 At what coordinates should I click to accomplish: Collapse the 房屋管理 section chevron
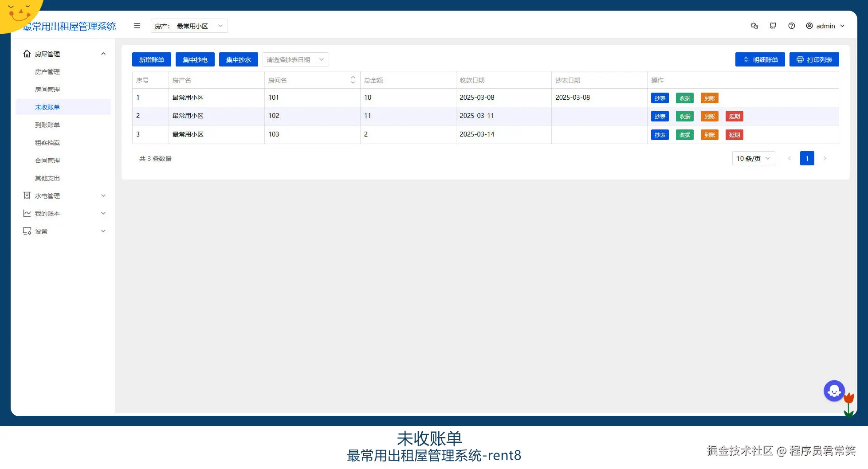pos(103,54)
